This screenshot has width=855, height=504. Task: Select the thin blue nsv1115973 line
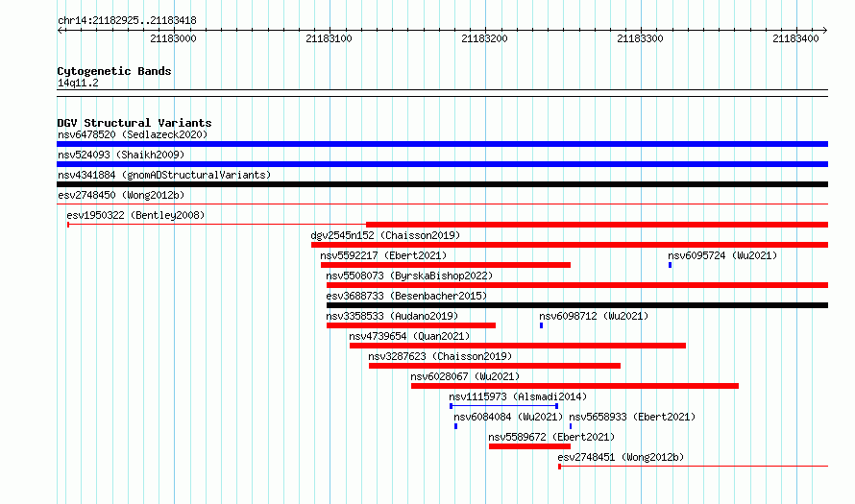point(503,406)
